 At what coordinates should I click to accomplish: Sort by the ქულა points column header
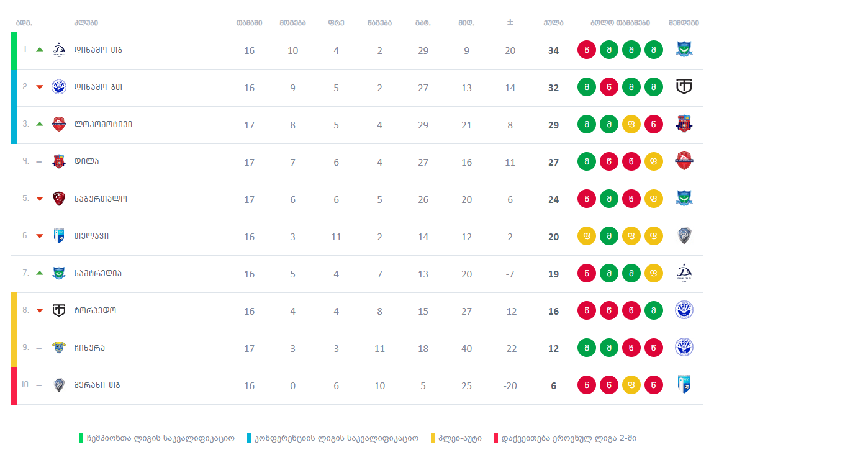click(x=553, y=23)
